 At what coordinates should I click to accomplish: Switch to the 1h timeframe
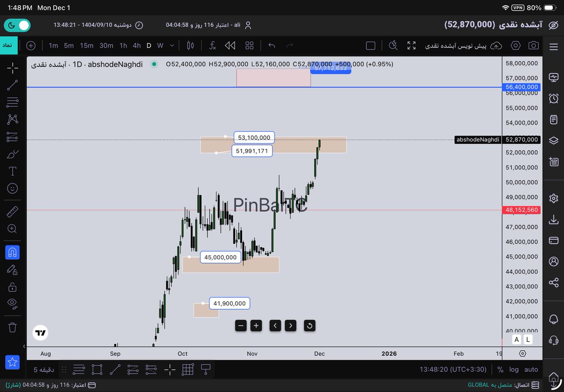pos(123,46)
